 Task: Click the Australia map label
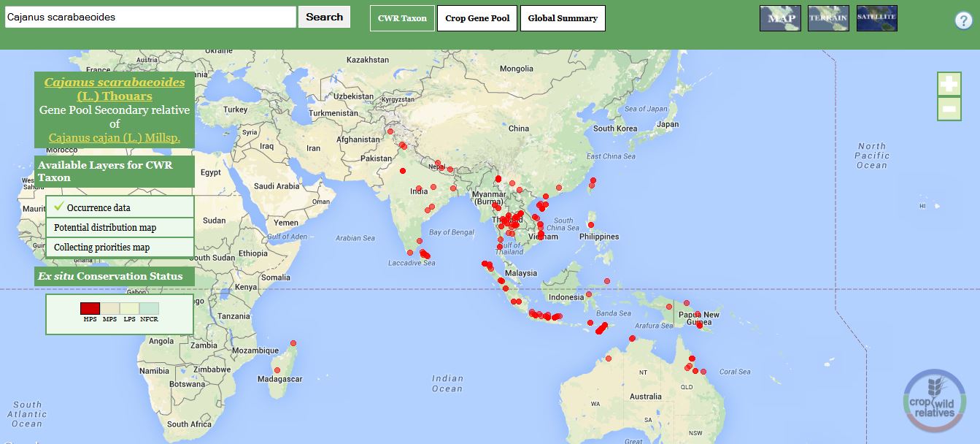(646, 397)
